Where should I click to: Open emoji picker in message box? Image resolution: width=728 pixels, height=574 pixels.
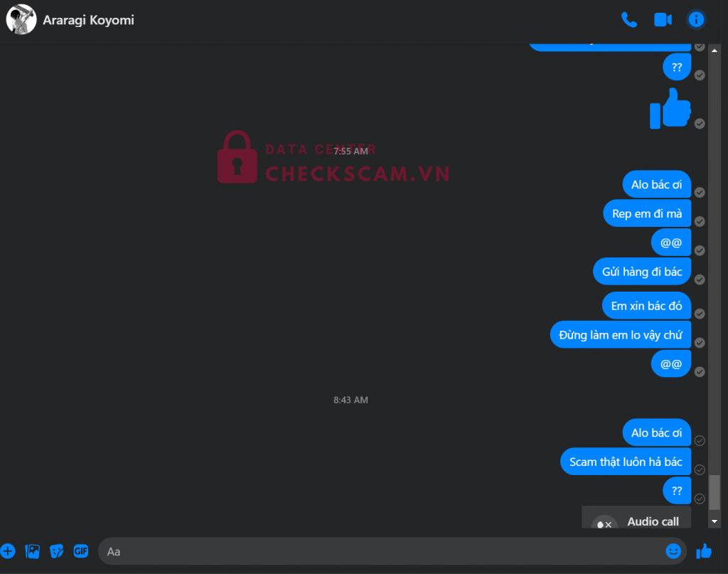[x=673, y=551]
